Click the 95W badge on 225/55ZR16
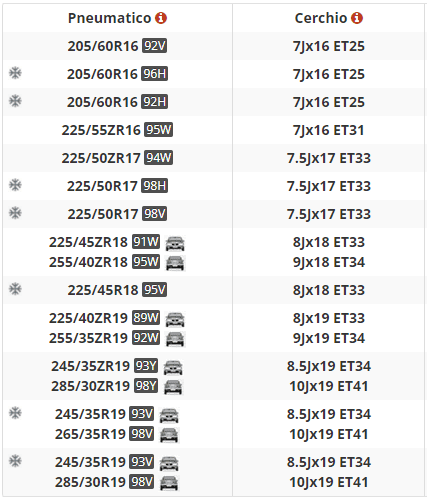The width and height of the screenshot is (427, 500). [x=158, y=130]
